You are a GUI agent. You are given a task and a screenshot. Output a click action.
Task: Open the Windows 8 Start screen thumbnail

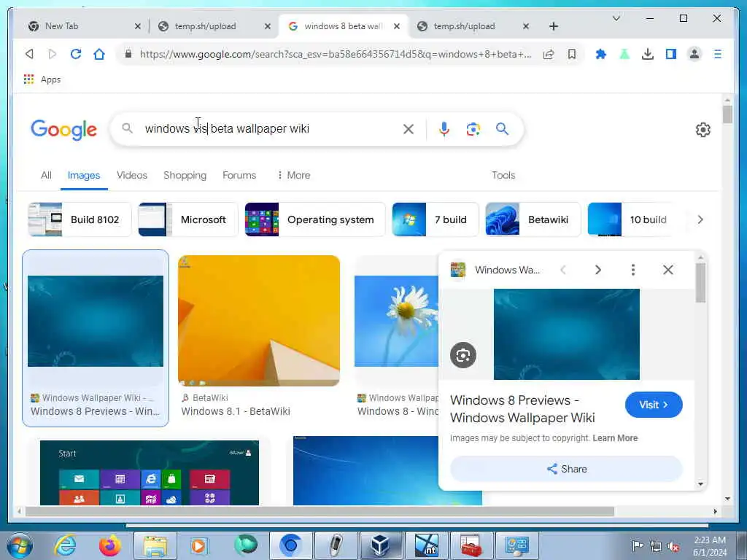tap(150, 472)
